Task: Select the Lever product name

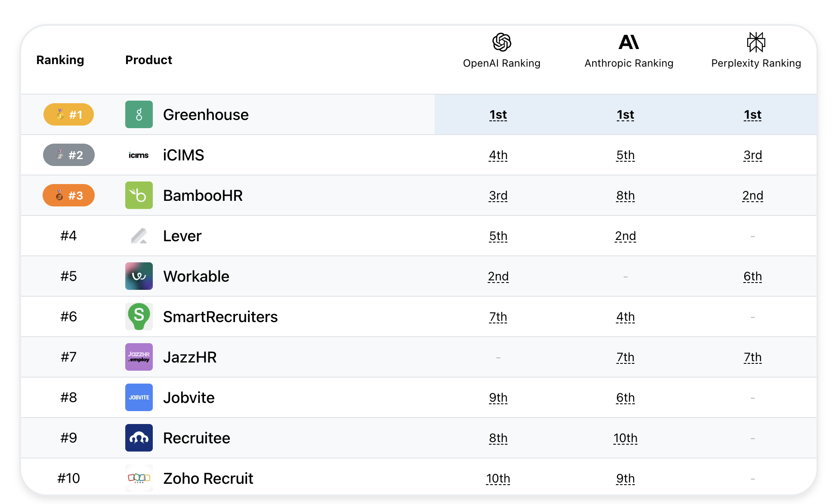Action: (x=182, y=236)
